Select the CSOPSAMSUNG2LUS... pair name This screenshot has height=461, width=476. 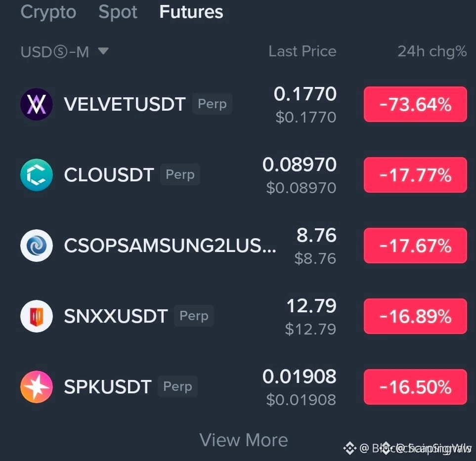(170, 245)
